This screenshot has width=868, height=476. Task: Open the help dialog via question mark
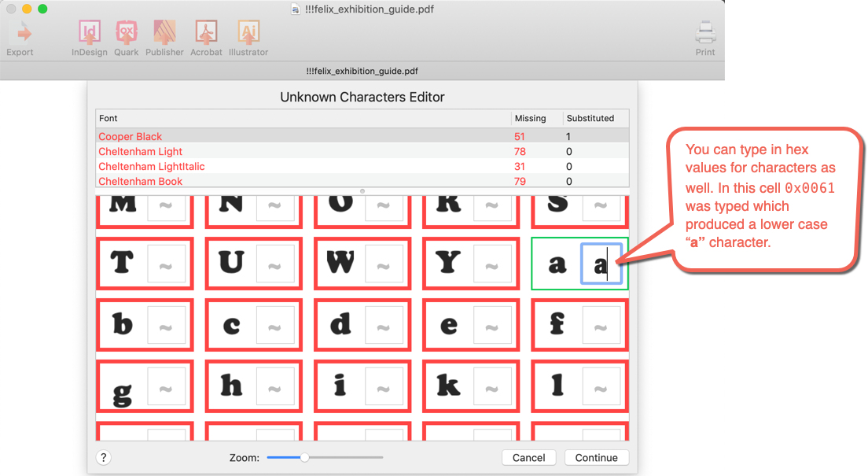(103, 457)
